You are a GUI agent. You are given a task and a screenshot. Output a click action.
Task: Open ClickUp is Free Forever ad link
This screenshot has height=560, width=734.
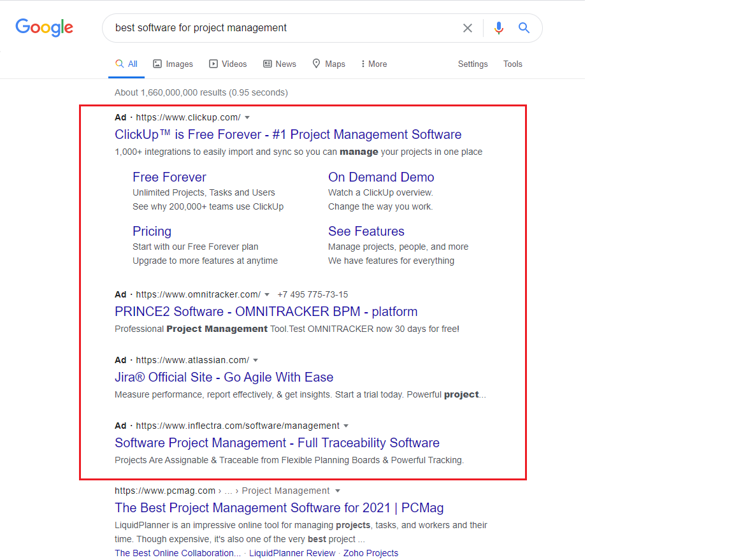click(x=288, y=134)
